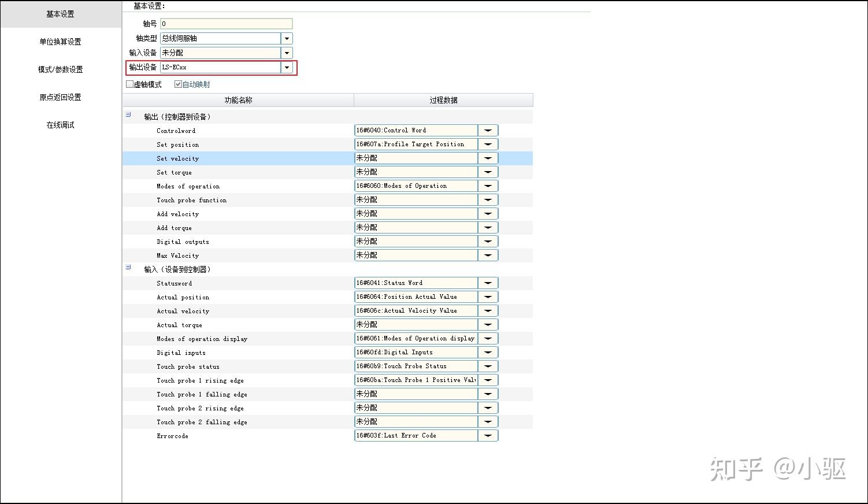Click the 16#6064:Position Actual Value field
The height and width of the screenshot is (504, 868).
click(x=416, y=297)
